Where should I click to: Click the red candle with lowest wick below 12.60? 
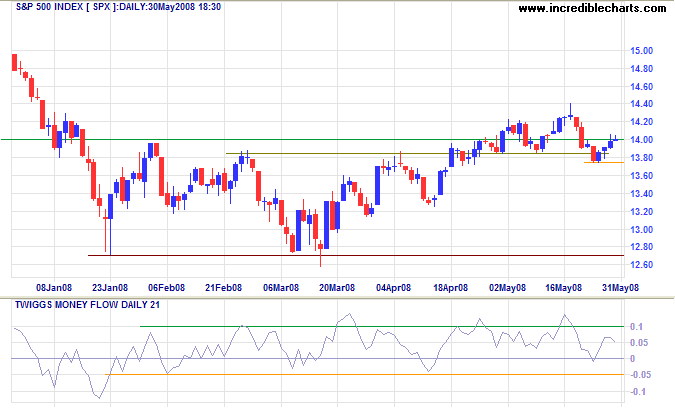point(320,252)
